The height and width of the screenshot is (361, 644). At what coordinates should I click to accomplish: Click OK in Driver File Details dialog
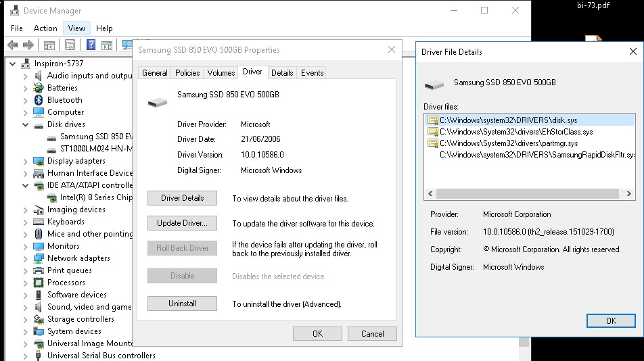(611, 321)
